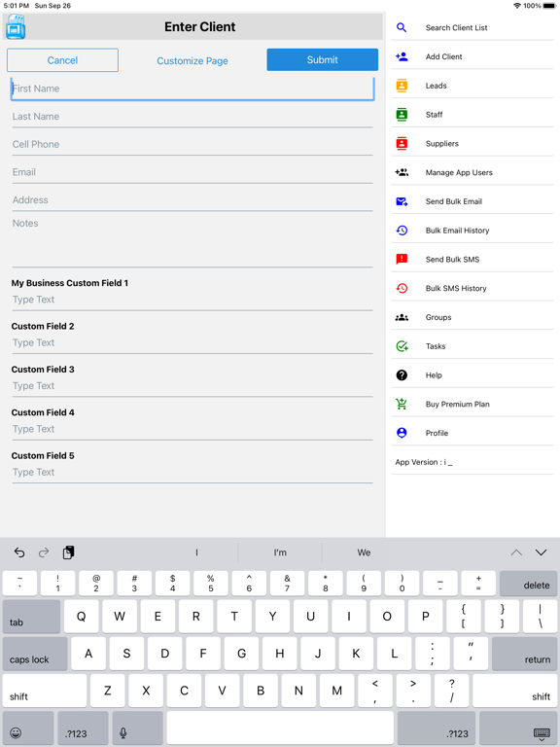
Task: Open Bulk SMS History menu entry
Action: 472,288
